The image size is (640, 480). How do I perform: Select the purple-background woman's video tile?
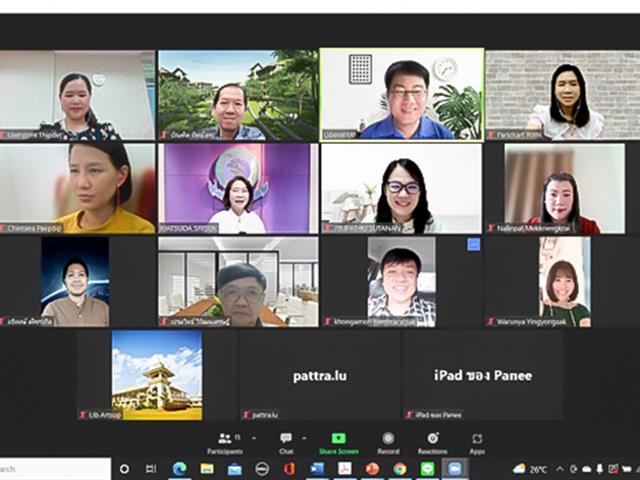[238, 189]
